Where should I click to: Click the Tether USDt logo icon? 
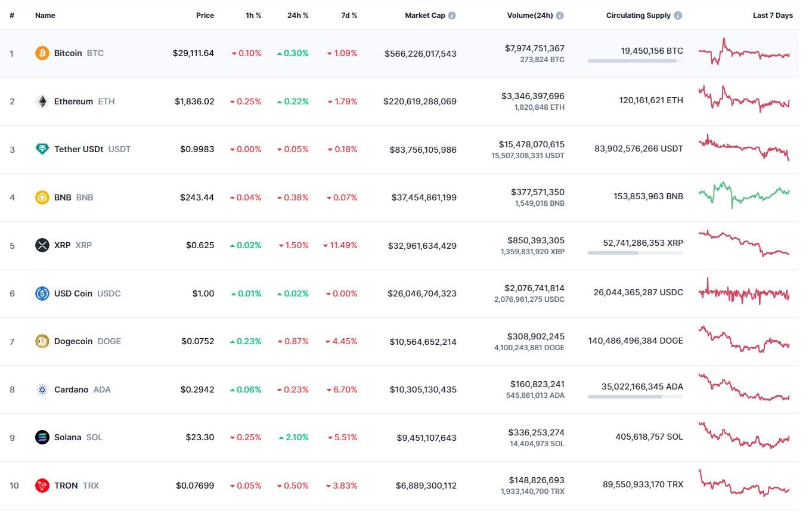(42, 149)
